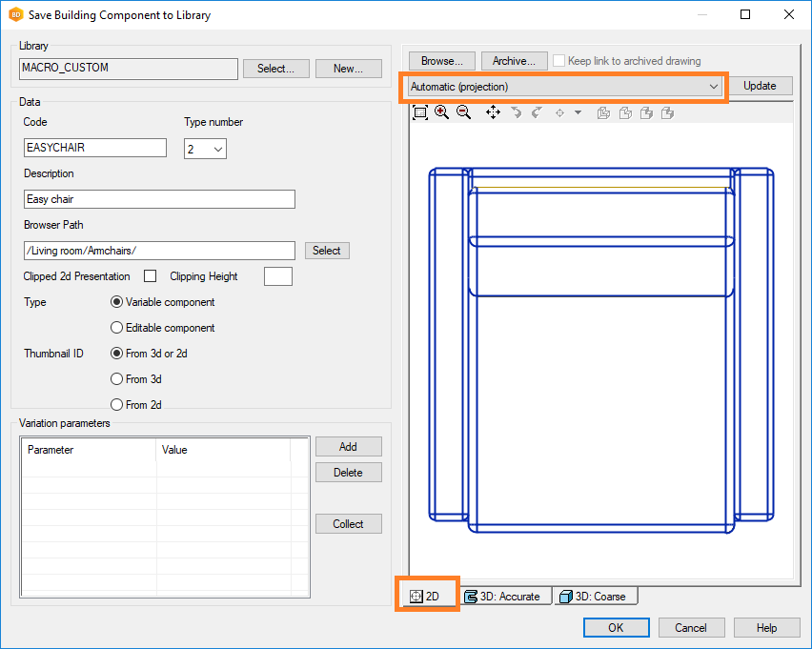The height and width of the screenshot is (649, 812).
Task: Click the greyed crosshair point icon
Action: pyautogui.click(x=560, y=112)
